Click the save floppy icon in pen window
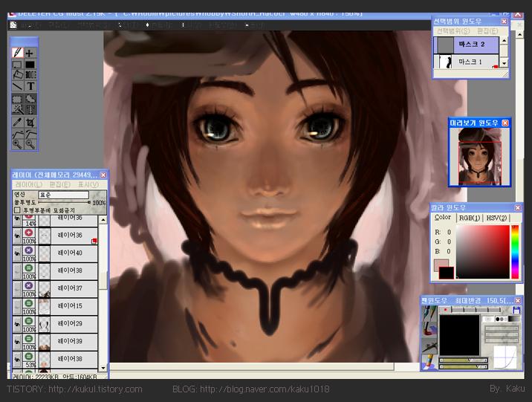The width and height of the screenshot is (532, 402). tap(516, 310)
